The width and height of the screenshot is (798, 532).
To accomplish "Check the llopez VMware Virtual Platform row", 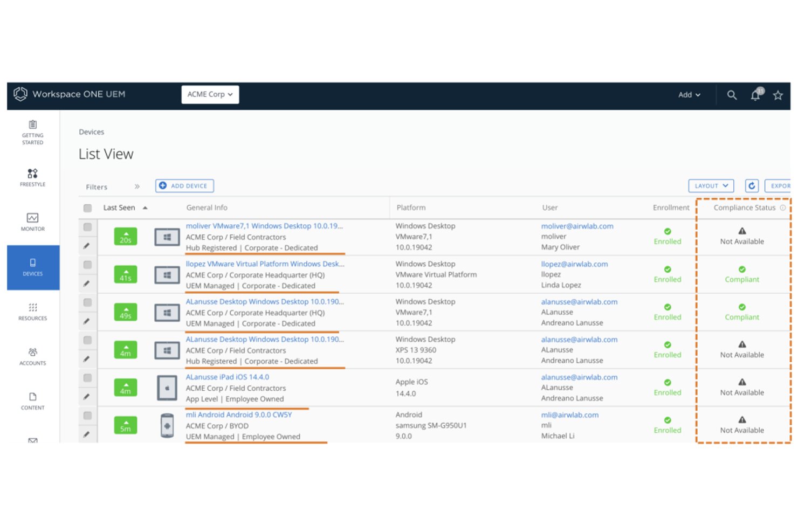I will click(87, 265).
